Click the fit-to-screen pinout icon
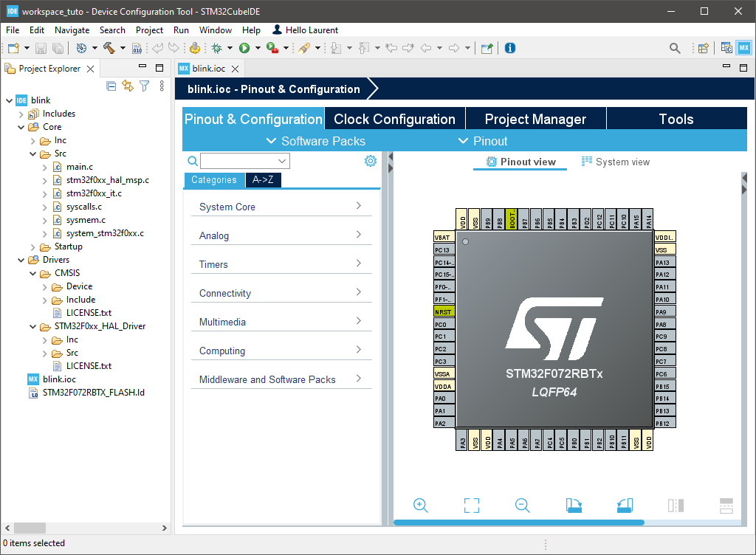 click(472, 506)
